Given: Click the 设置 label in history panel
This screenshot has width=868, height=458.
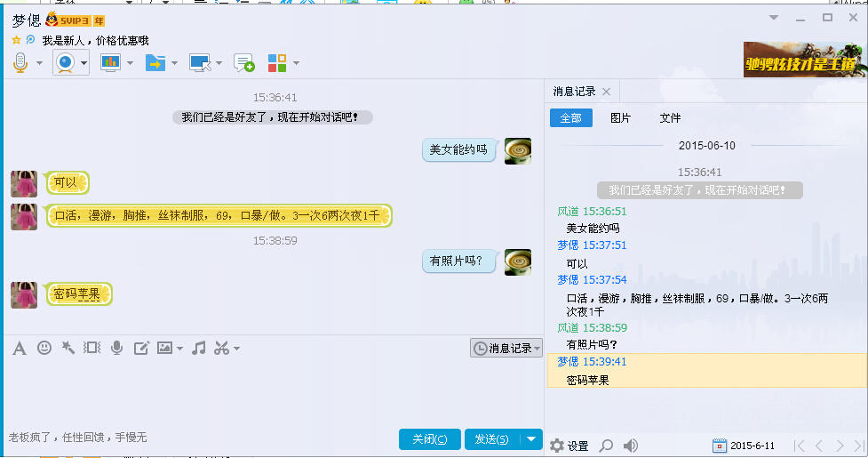Looking at the screenshot, I should click(578, 446).
